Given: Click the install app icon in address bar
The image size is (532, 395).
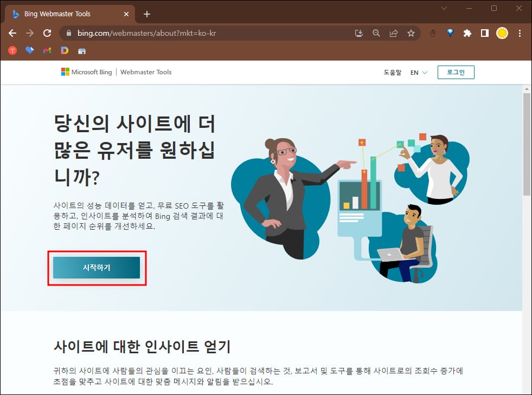Looking at the screenshot, I should [x=358, y=33].
